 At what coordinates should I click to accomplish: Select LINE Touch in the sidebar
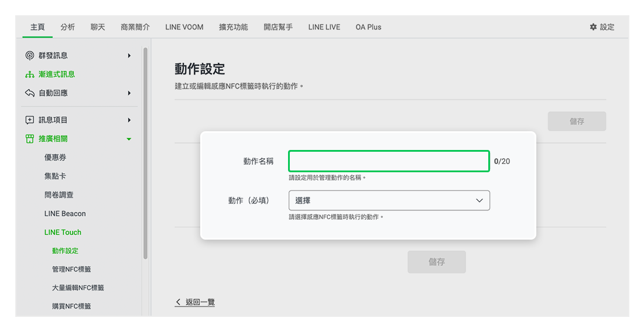click(63, 233)
